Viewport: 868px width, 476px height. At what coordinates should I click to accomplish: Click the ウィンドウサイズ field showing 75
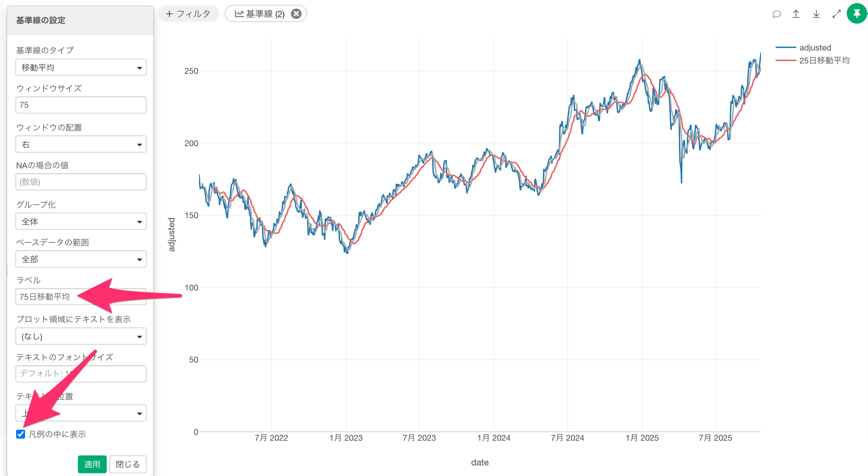[81, 105]
